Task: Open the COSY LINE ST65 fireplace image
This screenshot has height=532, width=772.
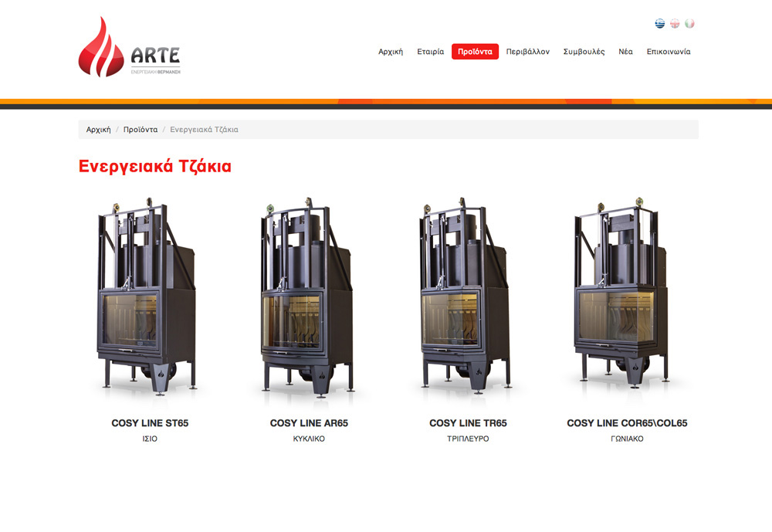Action: tap(150, 297)
